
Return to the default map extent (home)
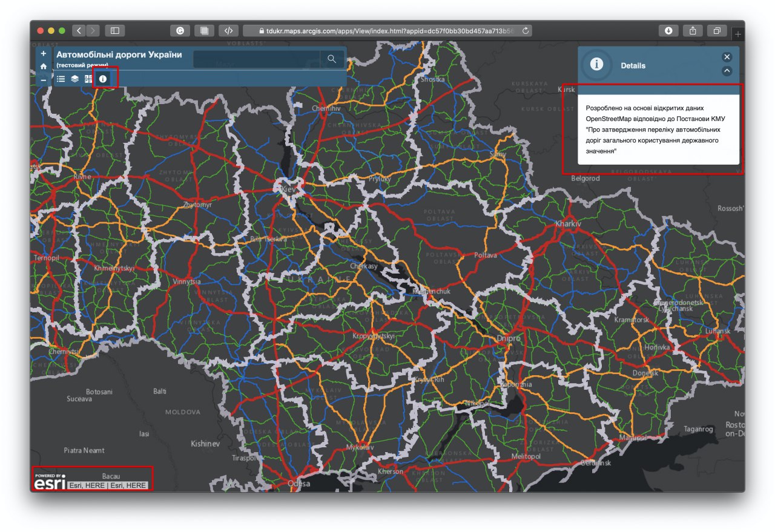click(44, 67)
